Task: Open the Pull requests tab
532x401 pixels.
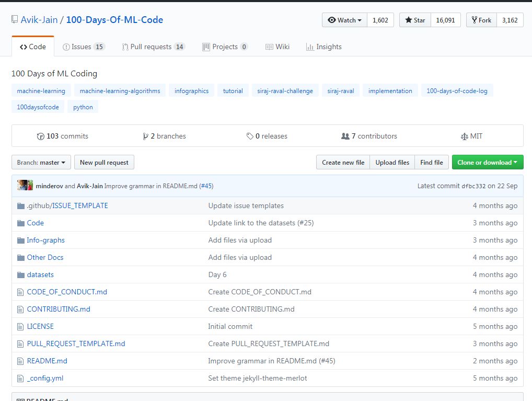Action: [153, 47]
